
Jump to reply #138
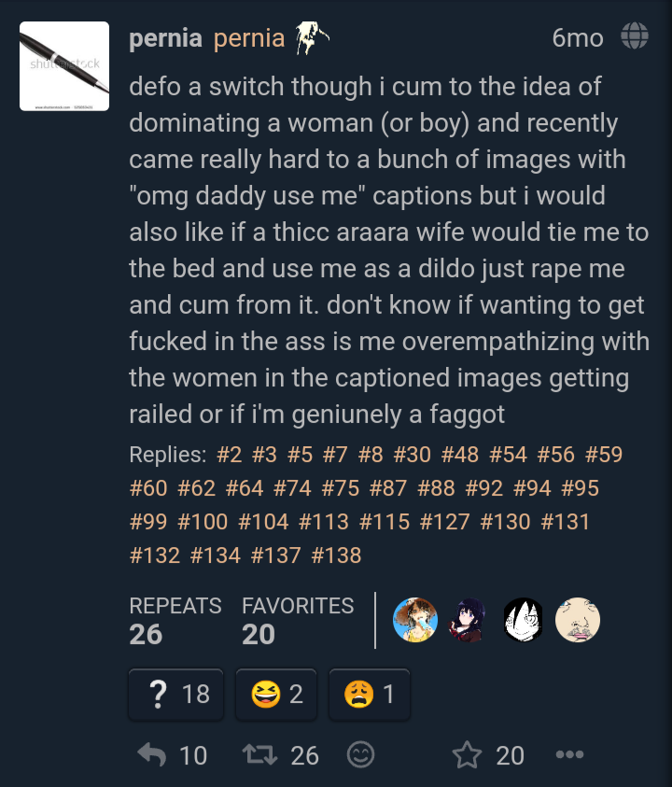[x=336, y=555]
